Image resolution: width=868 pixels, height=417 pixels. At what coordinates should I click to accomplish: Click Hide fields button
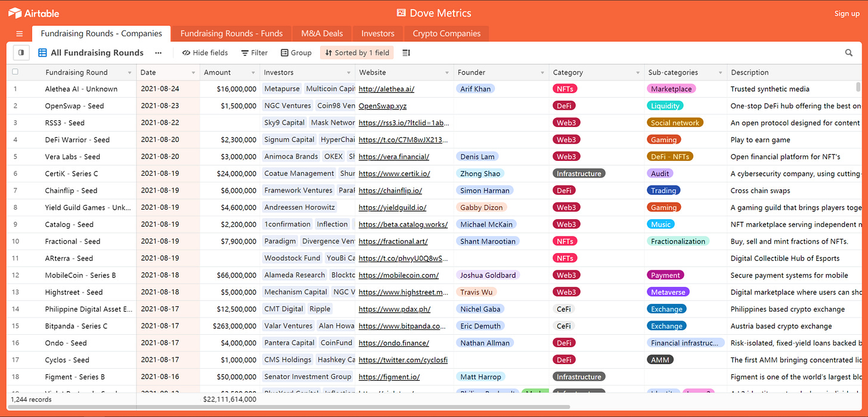coord(205,53)
